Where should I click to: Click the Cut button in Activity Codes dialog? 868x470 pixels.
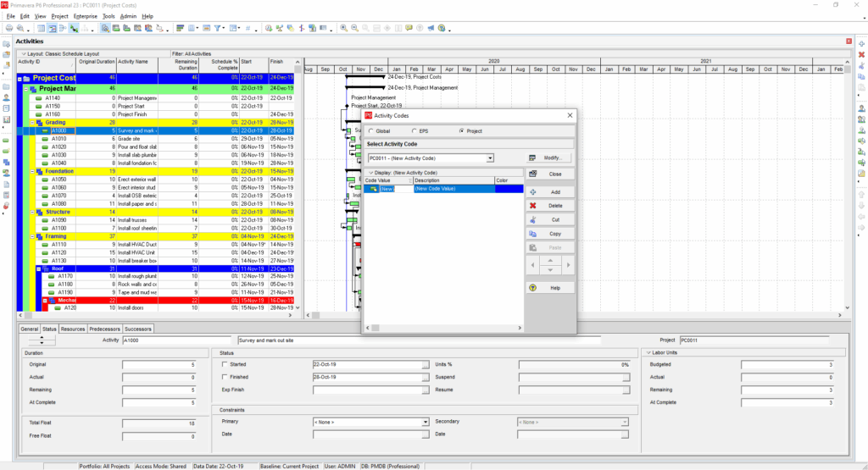point(549,219)
